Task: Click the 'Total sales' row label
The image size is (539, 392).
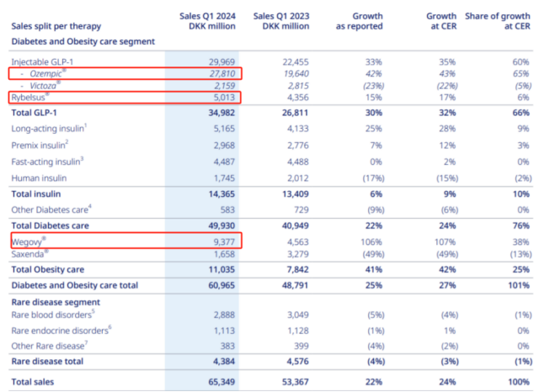Action: point(33,382)
